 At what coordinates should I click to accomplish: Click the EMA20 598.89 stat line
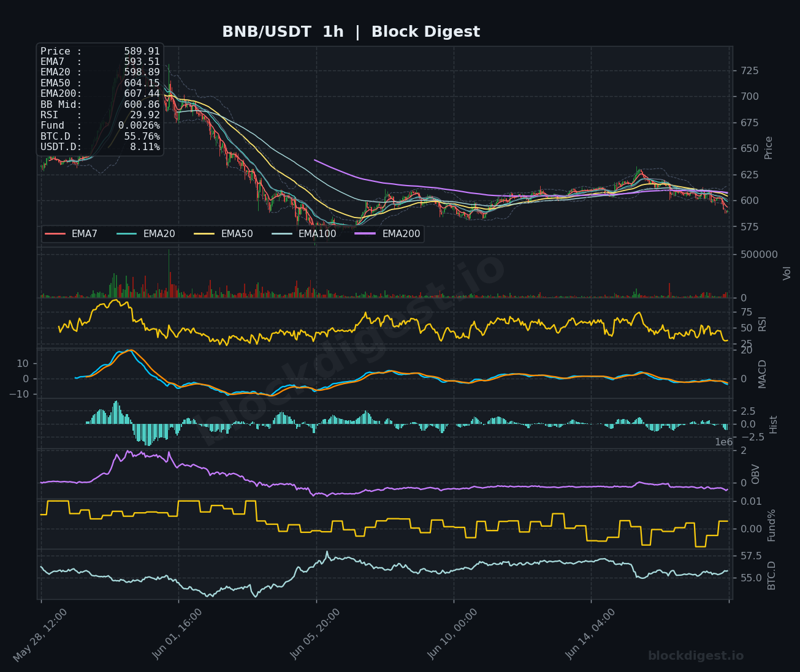pyautogui.click(x=100, y=72)
